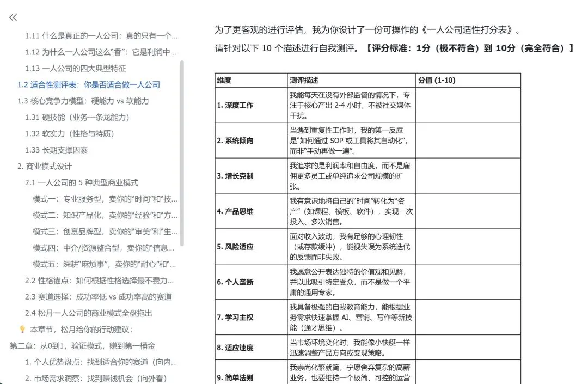Select 模式三：创意品牌型 outline entry

coord(105,231)
